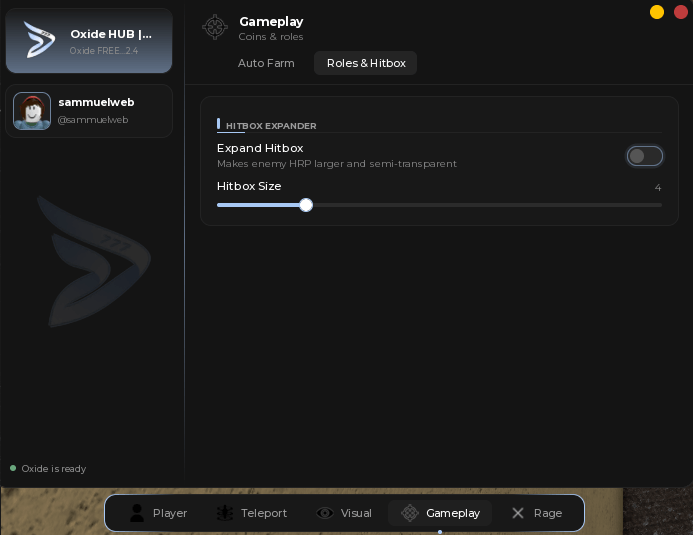This screenshot has width=693, height=535.
Task: Switch to the Teleport tab
Action: [x=252, y=513]
